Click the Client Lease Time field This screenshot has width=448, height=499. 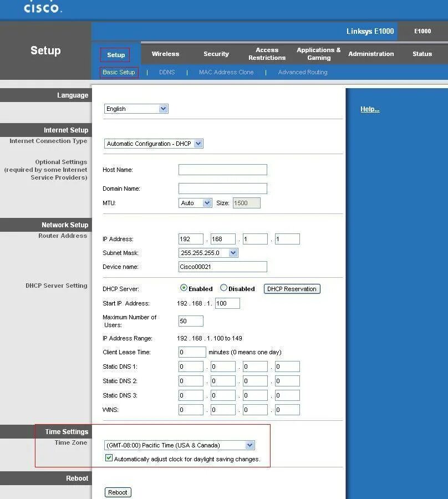coord(192,352)
